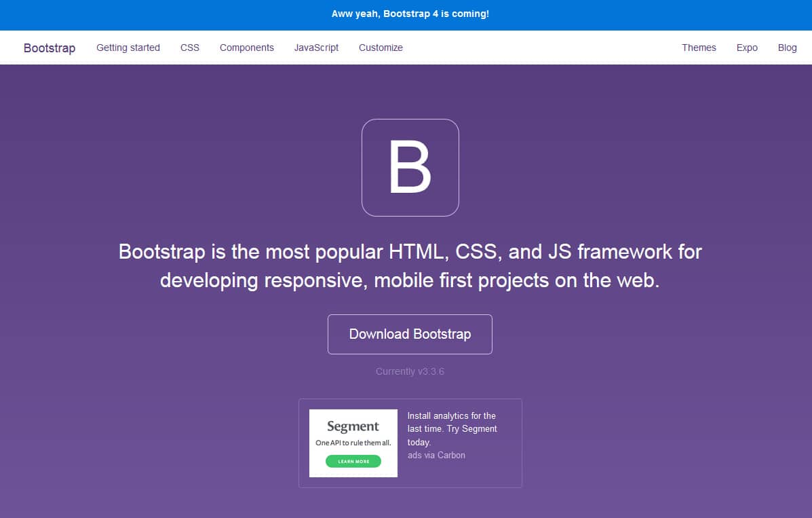Click the 'One API to rule them all' tagline

(x=353, y=443)
